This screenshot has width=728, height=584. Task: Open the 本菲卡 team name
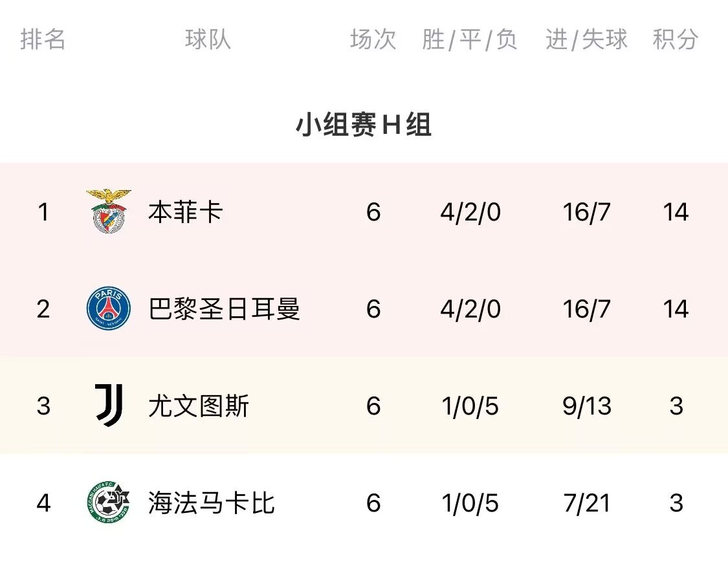tap(186, 212)
